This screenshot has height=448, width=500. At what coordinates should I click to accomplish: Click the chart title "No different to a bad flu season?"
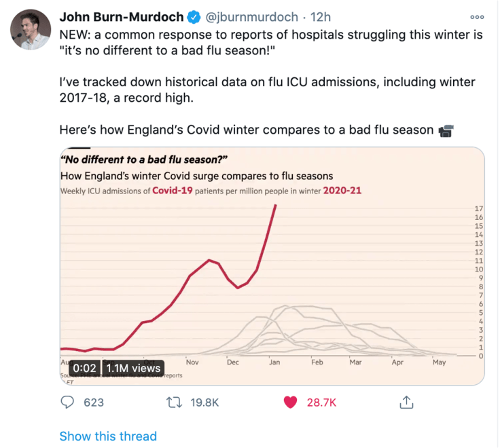pos(143,160)
